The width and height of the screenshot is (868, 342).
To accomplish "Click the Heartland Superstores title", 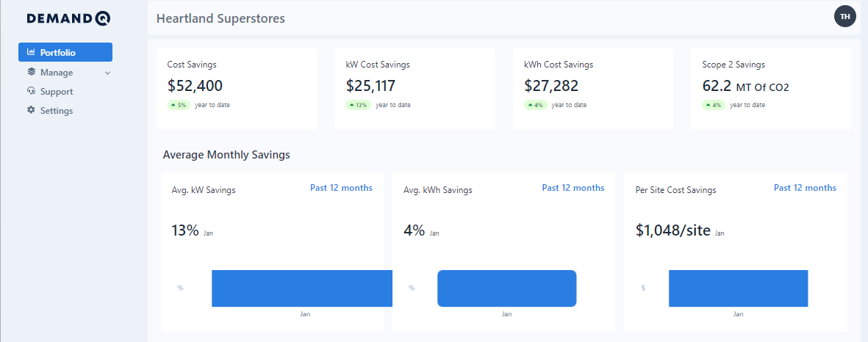I will [x=221, y=18].
